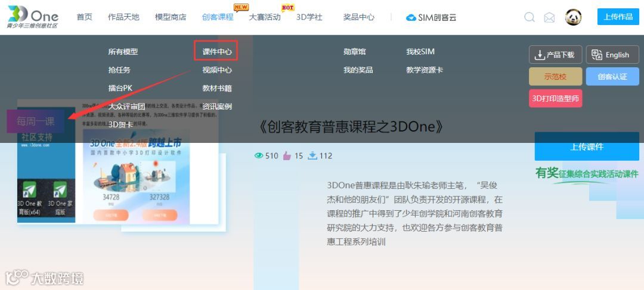644x290 pixels.
Task: Click the 有奖征集综合实践活动课件 banner
Action: point(587,174)
